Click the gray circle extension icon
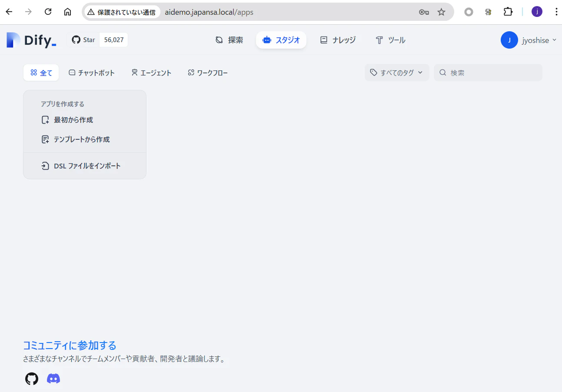Viewport: 562px width, 392px height. 469,12
